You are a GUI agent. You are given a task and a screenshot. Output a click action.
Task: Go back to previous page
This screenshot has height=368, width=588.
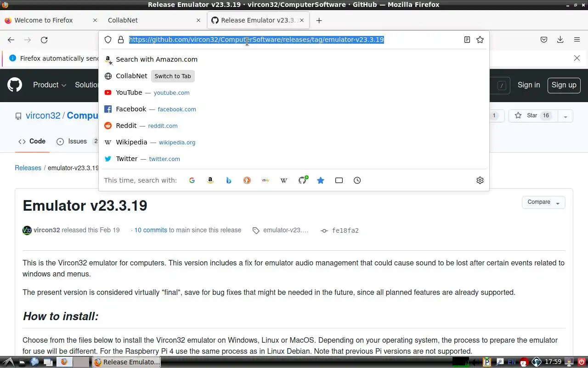pos(11,40)
